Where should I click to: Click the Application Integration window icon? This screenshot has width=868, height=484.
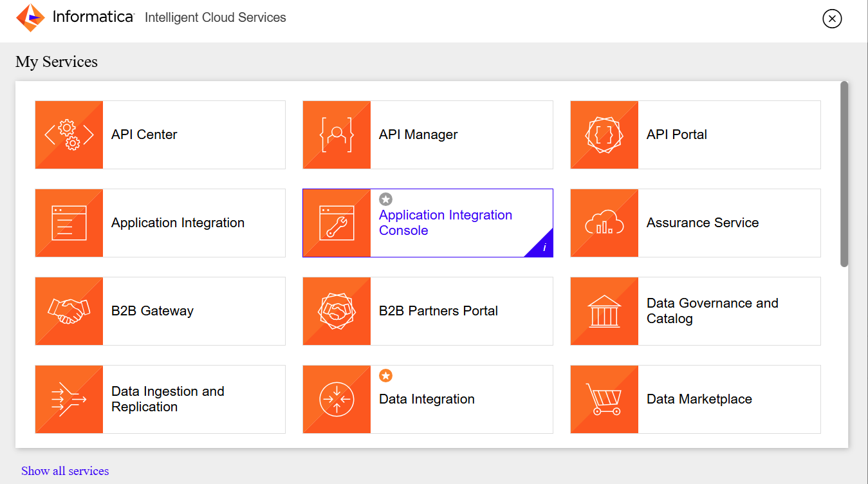tap(69, 223)
